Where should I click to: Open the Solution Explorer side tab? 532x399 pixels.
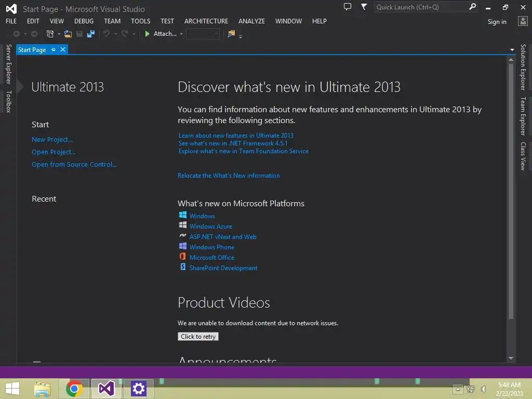click(x=523, y=67)
